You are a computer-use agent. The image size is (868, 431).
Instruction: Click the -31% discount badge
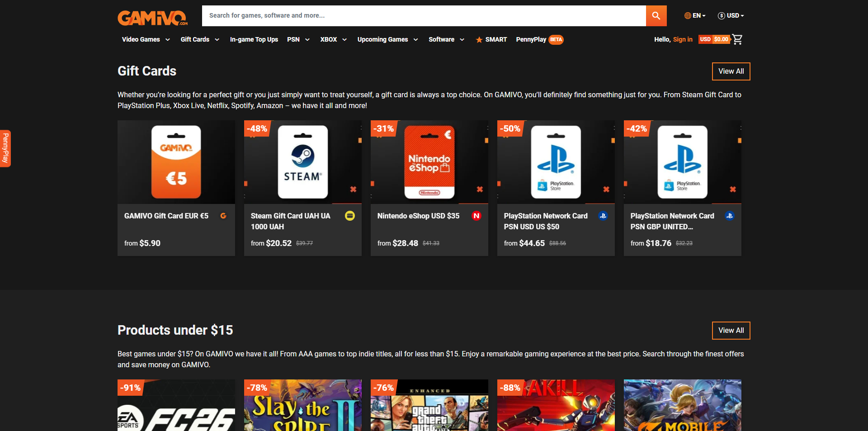pos(383,128)
